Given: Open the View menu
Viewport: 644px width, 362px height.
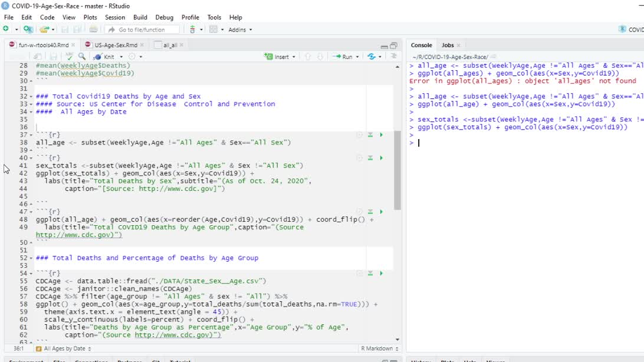Looking at the screenshot, I should 69,17.
